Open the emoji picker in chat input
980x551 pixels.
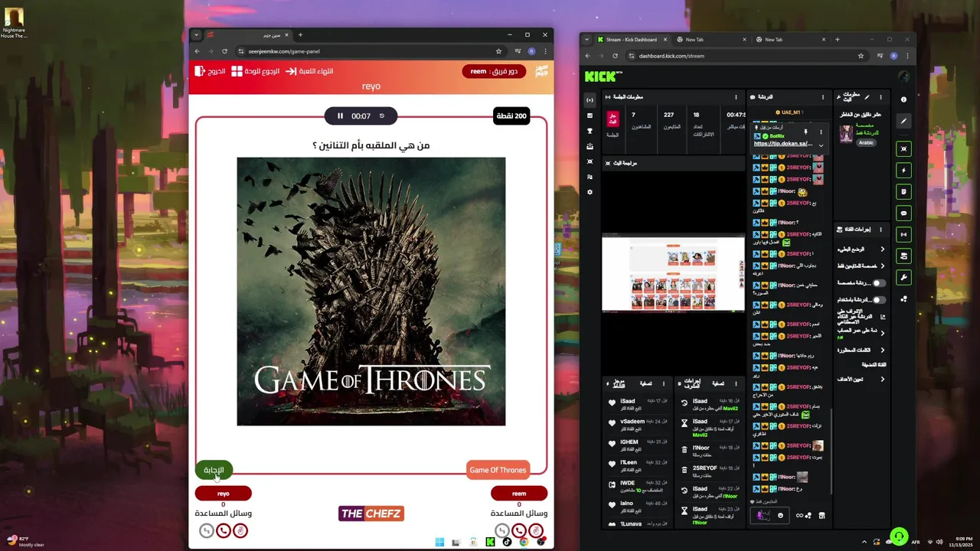click(x=780, y=515)
